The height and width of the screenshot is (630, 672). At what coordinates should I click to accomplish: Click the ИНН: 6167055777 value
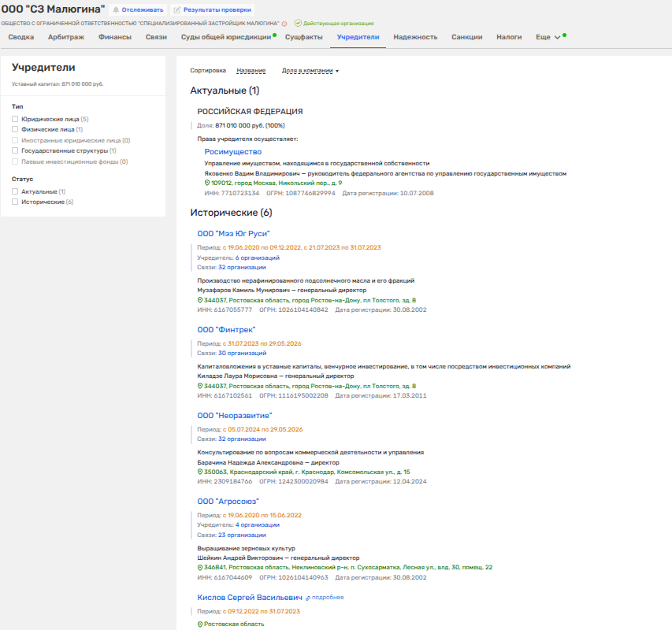coord(225,309)
